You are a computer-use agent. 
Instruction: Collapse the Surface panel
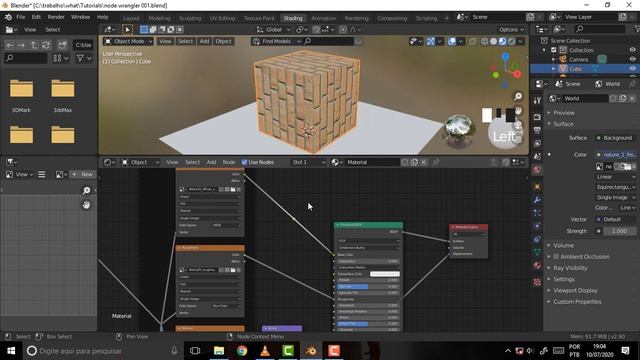(563, 124)
